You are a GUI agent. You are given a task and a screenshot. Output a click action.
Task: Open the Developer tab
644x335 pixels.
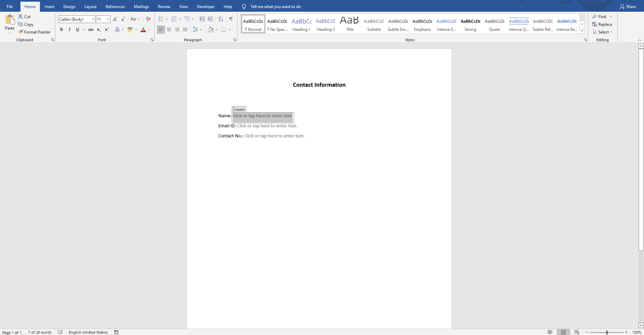pos(205,7)
